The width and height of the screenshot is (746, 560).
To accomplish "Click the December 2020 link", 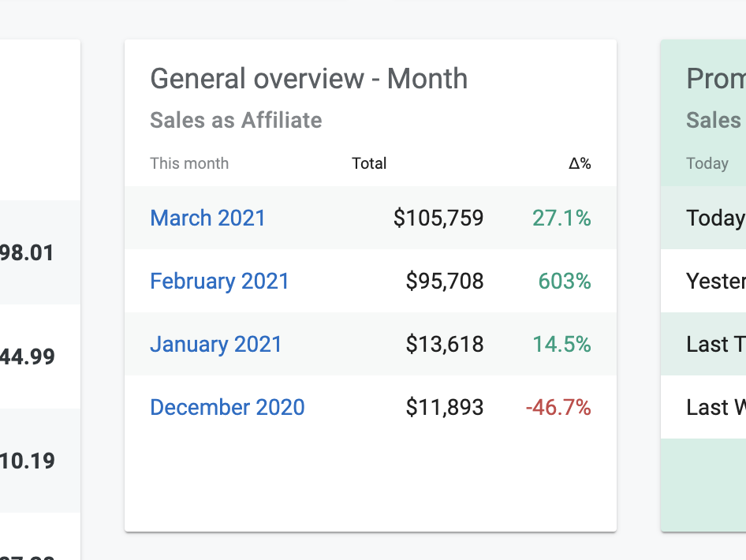I will click(227, 407).
